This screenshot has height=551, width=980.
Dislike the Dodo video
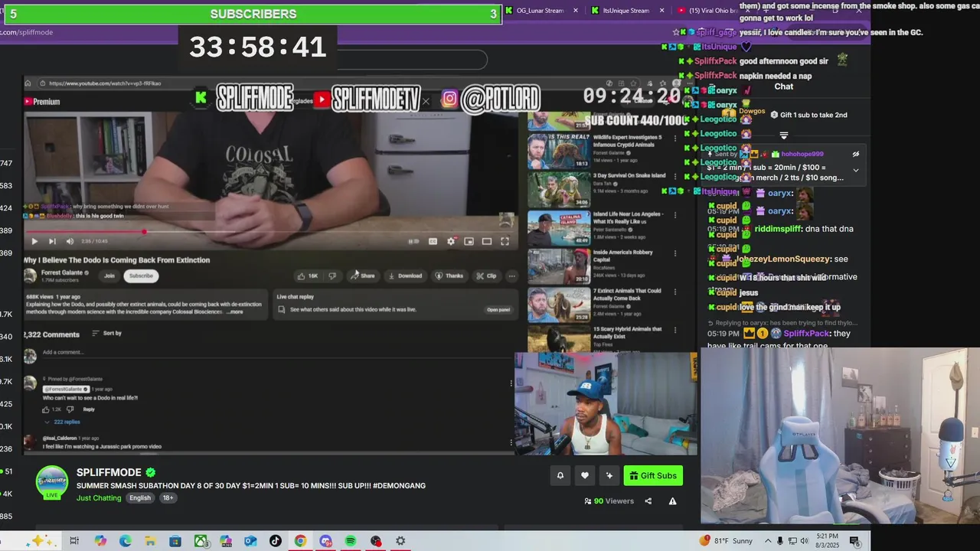coord(332,275)
